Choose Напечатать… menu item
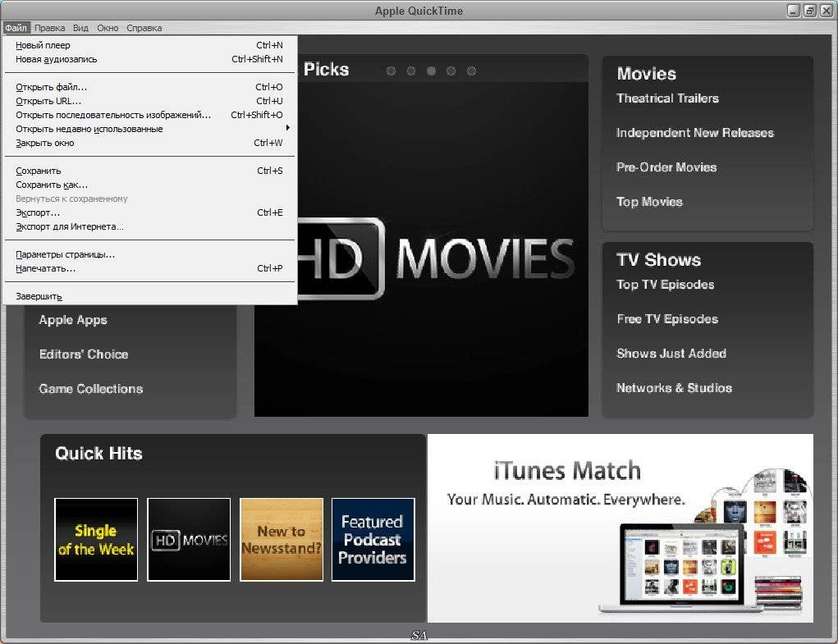Image resolution: width=838 pixels, height=644 pixels. [x=149, y=268]
